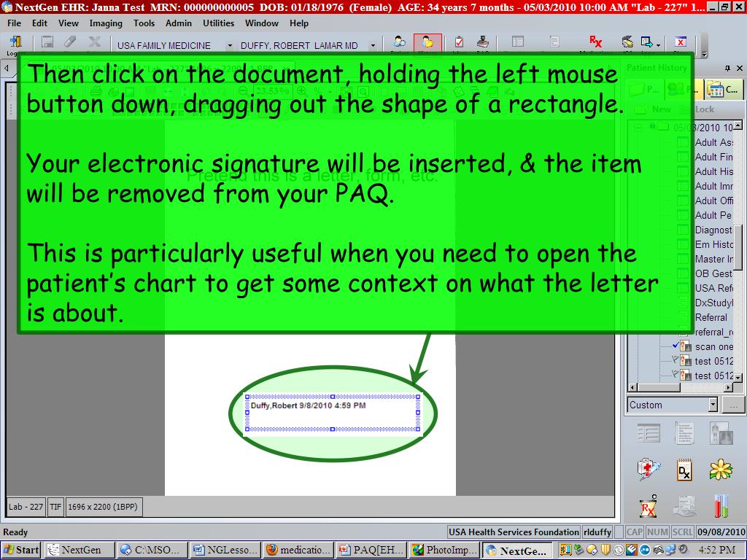Image resolution: width=747 pixels, height=560 pixels.
Task: Click the Windows Start button
Action: (20, 550)
